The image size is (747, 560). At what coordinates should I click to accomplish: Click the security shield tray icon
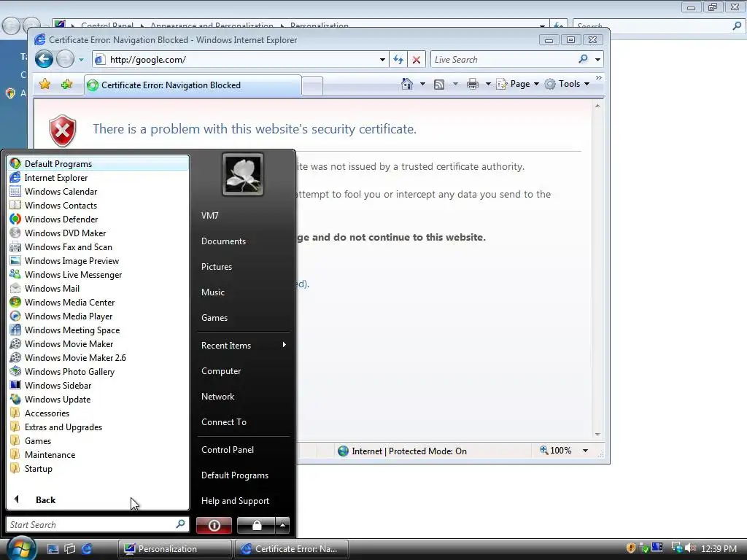point(631,548)
